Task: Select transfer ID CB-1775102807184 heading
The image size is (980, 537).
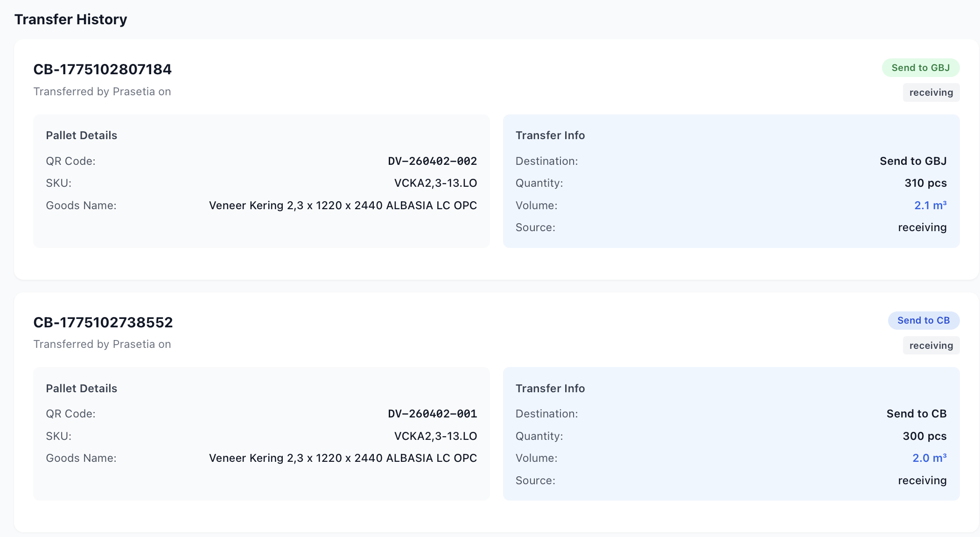Action: [103, 69]
